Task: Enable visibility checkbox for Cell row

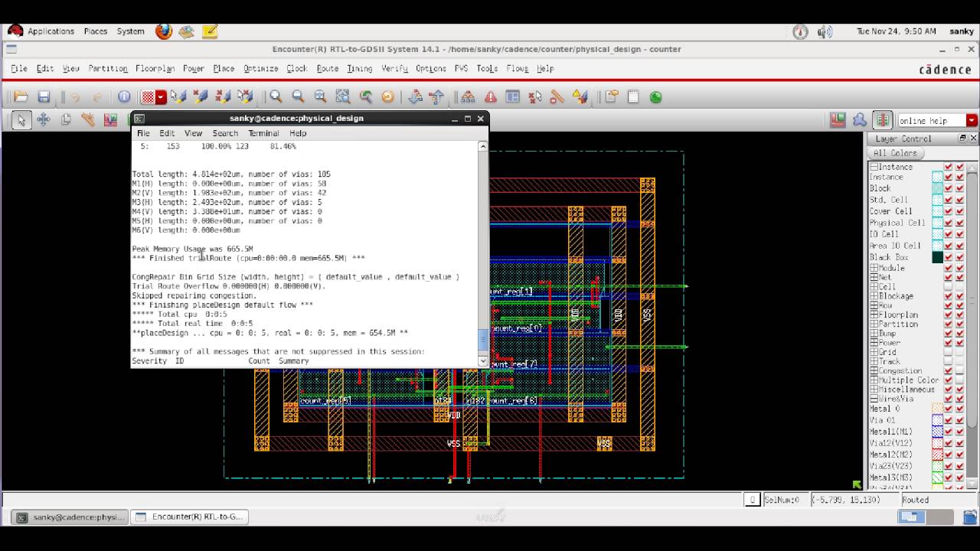Action: (949, 287)
